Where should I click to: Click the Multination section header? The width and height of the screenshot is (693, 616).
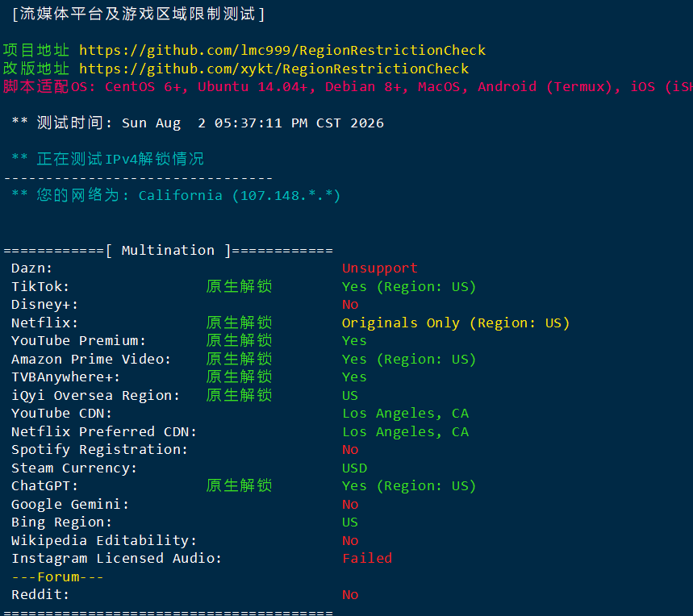168,251
